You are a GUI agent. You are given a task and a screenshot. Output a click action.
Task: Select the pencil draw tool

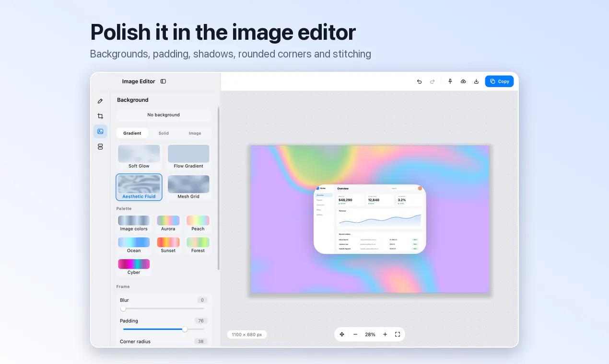(x=100, y=101)
